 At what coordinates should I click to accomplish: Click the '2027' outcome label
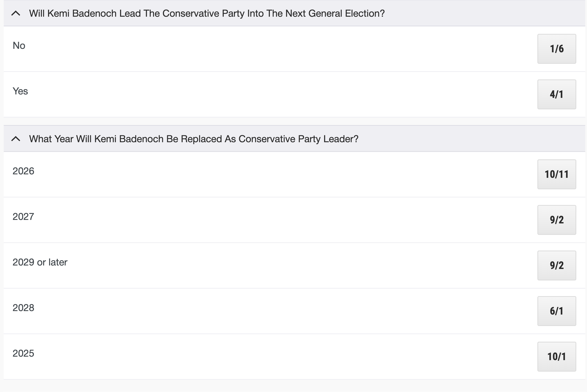23,217
